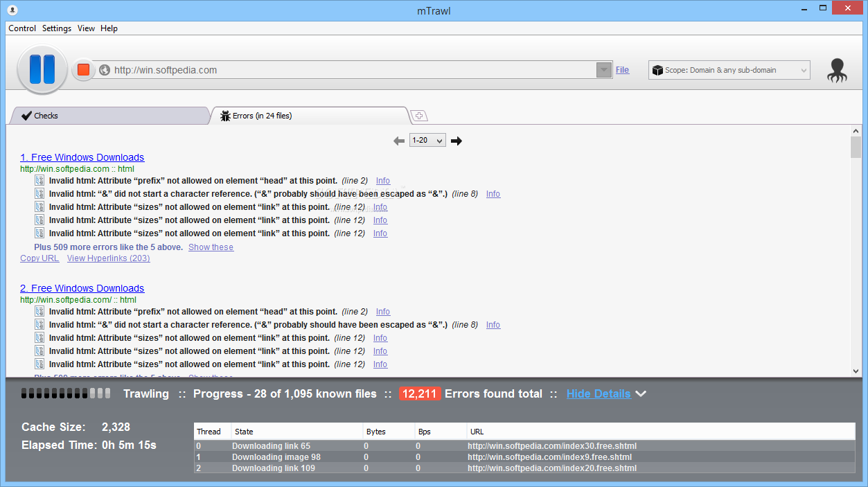Select thread row 'Downloading link 65'
868x487 pixels.
point(524,446)
